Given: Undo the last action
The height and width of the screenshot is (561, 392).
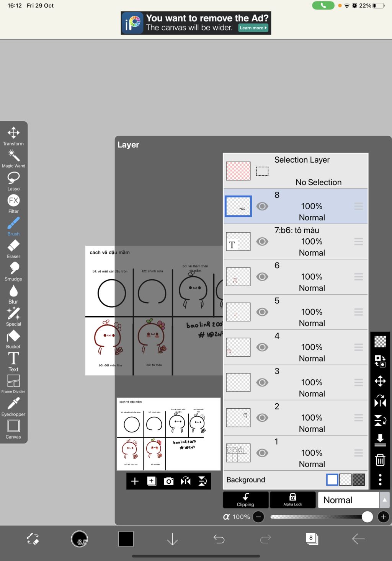Looking at the screenshot, I should (x=219, y=539).
